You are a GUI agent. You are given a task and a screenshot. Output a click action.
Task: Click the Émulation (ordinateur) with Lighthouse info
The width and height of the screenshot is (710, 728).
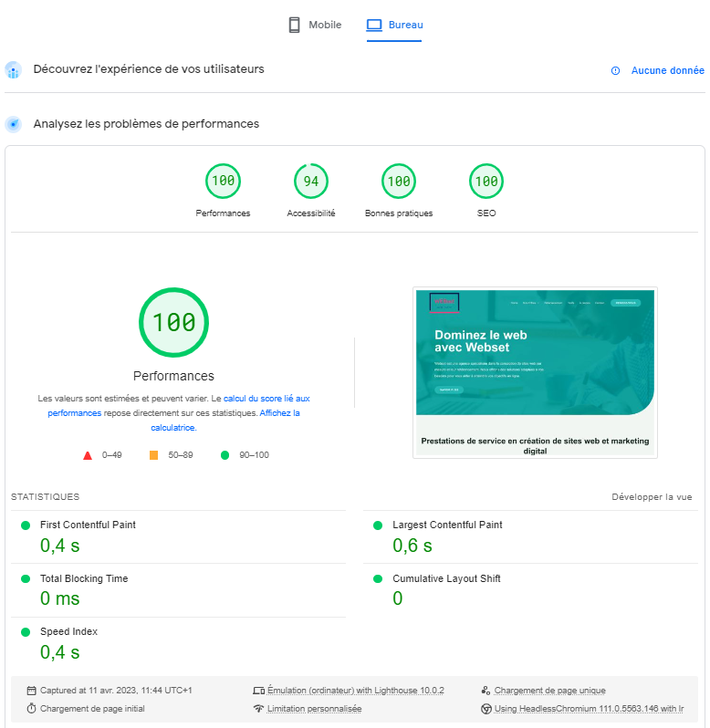coord(355,691)
